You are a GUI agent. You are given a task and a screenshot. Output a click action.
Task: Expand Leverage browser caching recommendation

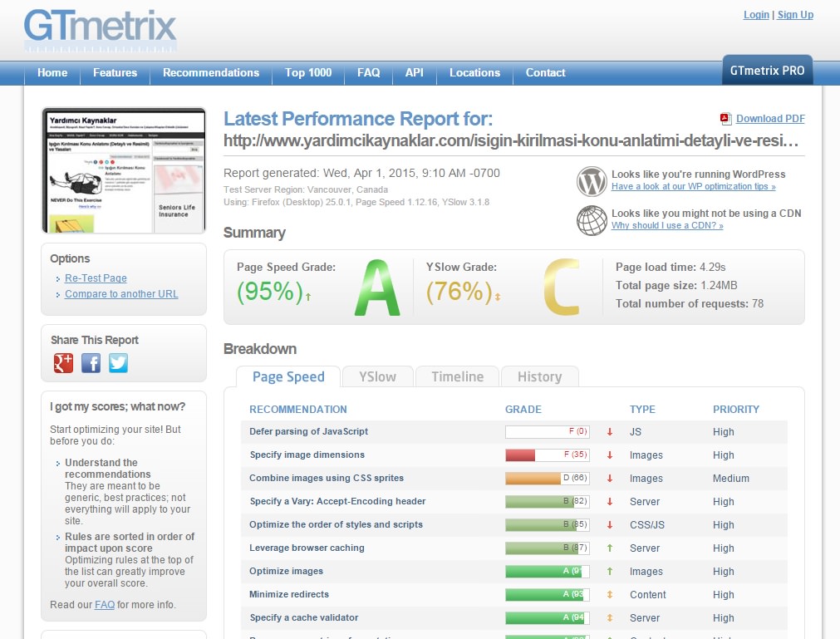[x=307, y=548]
